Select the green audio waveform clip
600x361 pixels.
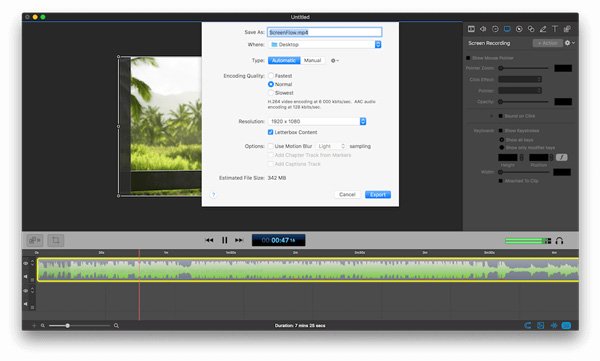click(308, 270)
